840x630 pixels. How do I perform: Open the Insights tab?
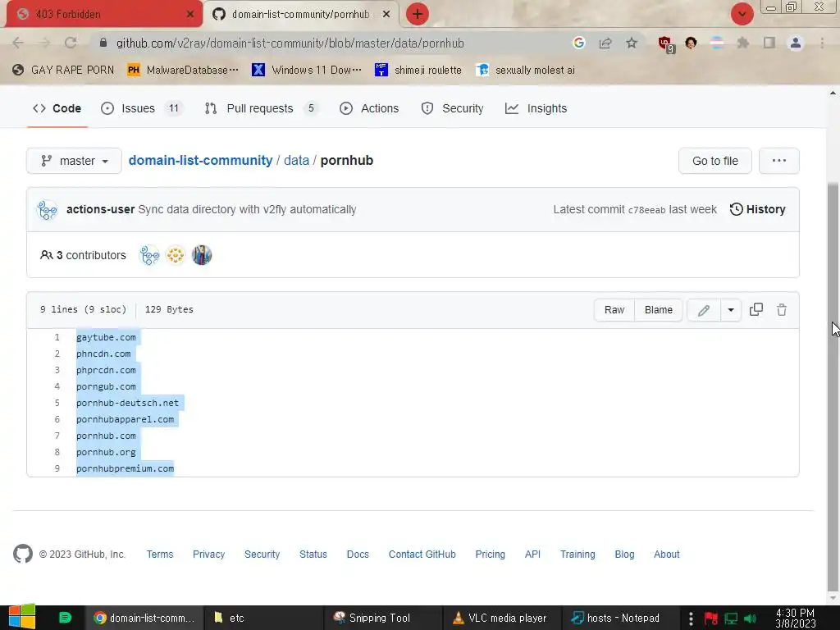click(536, 108)
